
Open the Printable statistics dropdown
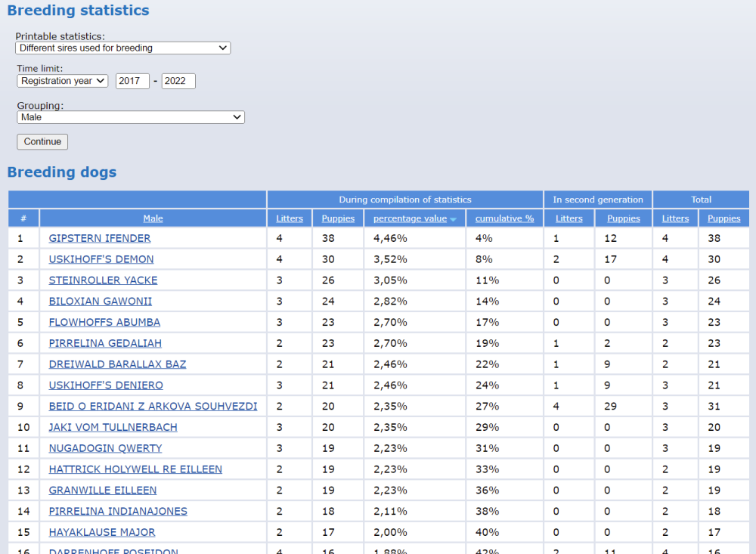point(122,48)
